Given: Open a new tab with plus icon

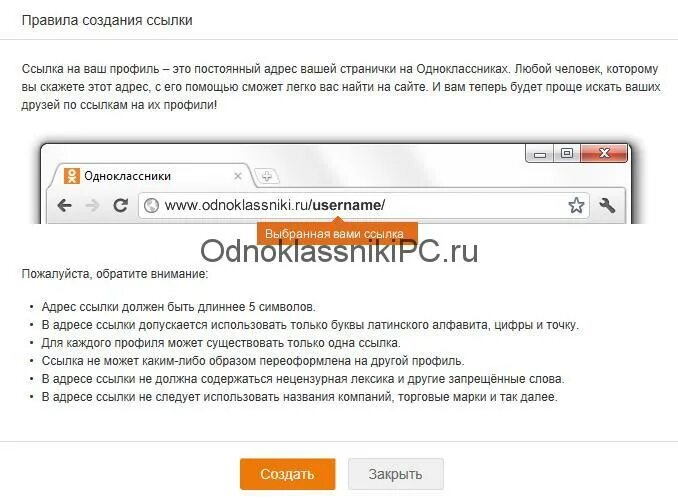Looking at the screenshot, I should (x=267, y=176).
